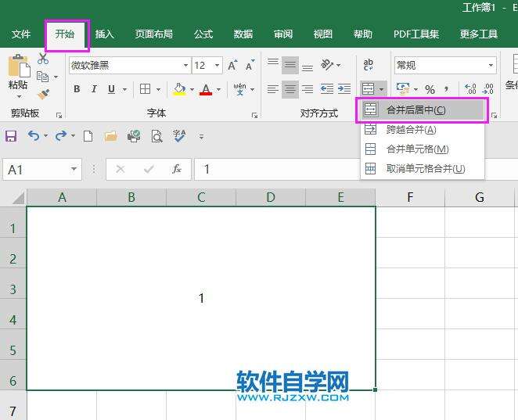This screenshot has width=518, height=420.
Task: Switch to the 数据 tab
Action: [x=243, y=34]
